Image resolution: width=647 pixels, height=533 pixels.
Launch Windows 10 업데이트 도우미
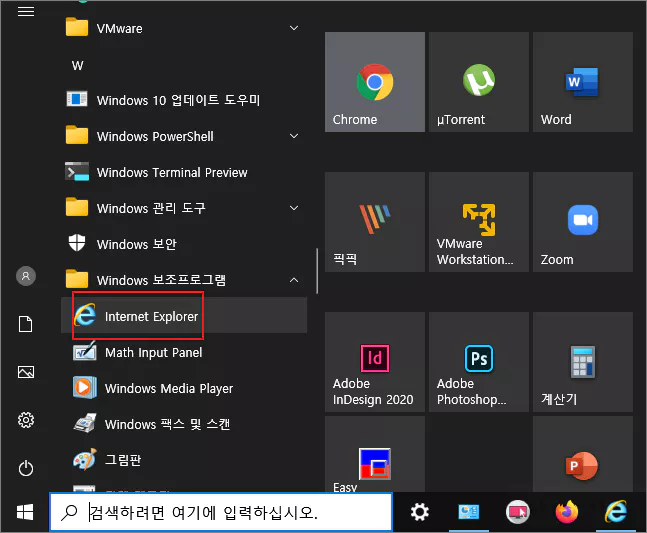184,100
